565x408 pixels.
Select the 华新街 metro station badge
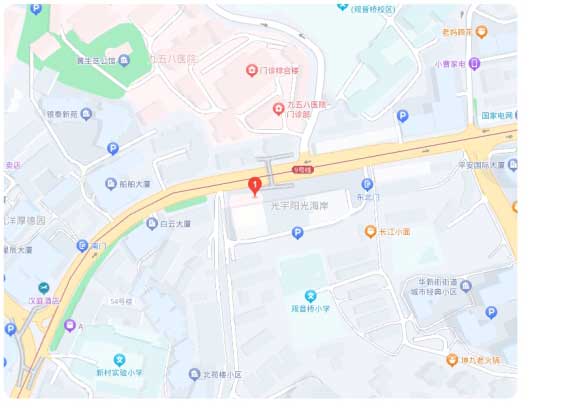tap(303, 169)
